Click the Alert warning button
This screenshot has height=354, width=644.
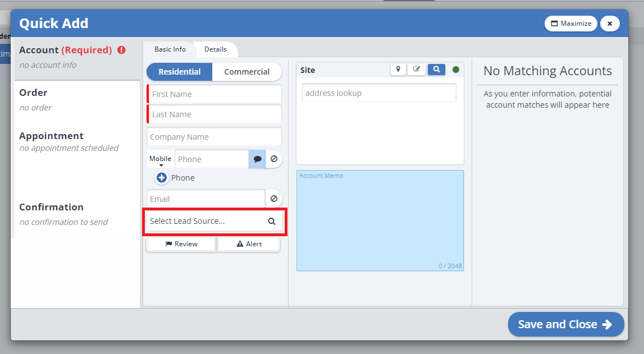click(x=249, y=244)
